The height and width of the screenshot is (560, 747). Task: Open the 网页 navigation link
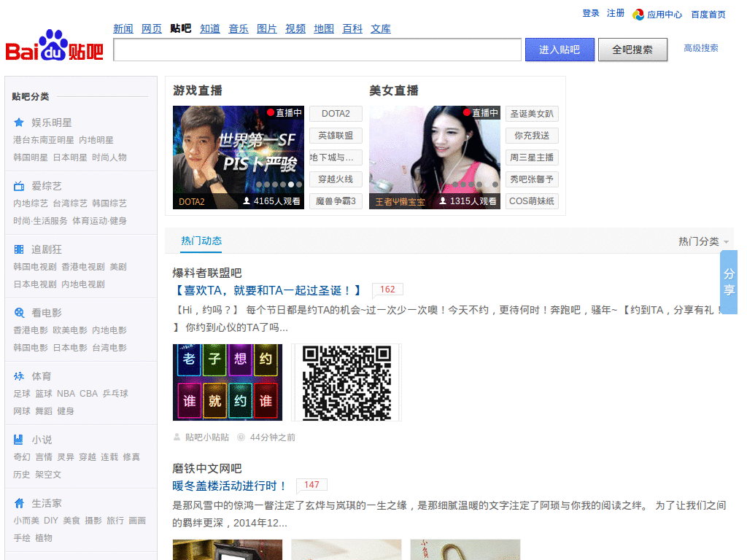click(x=152, y=28)
